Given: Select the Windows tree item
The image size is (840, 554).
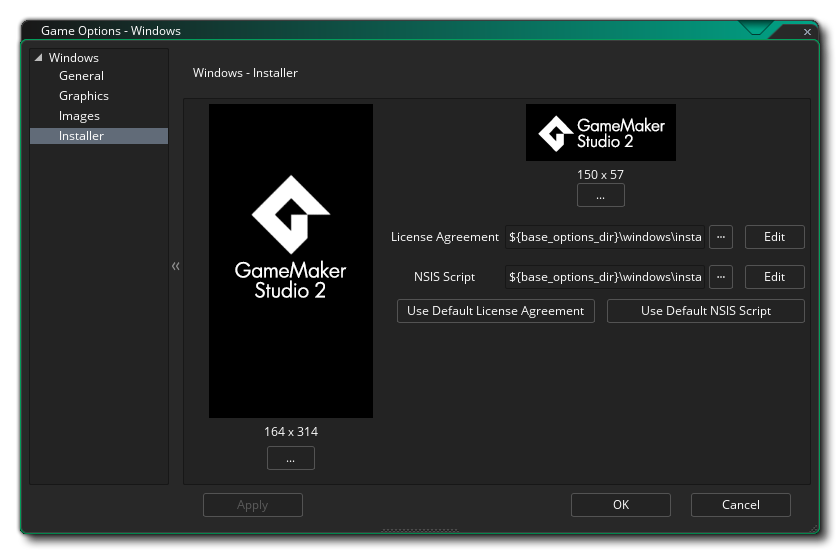Looking at the screenshot, I should coord(73,57).
